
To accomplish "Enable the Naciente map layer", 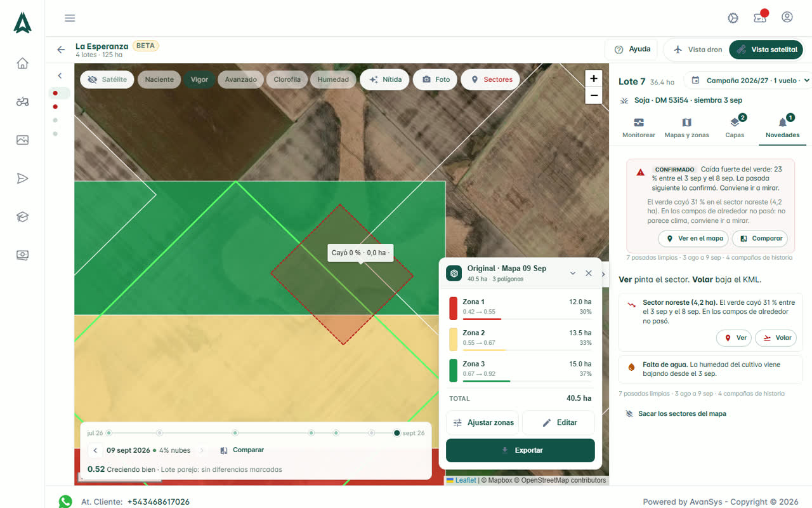I will (x=159, y=79).
